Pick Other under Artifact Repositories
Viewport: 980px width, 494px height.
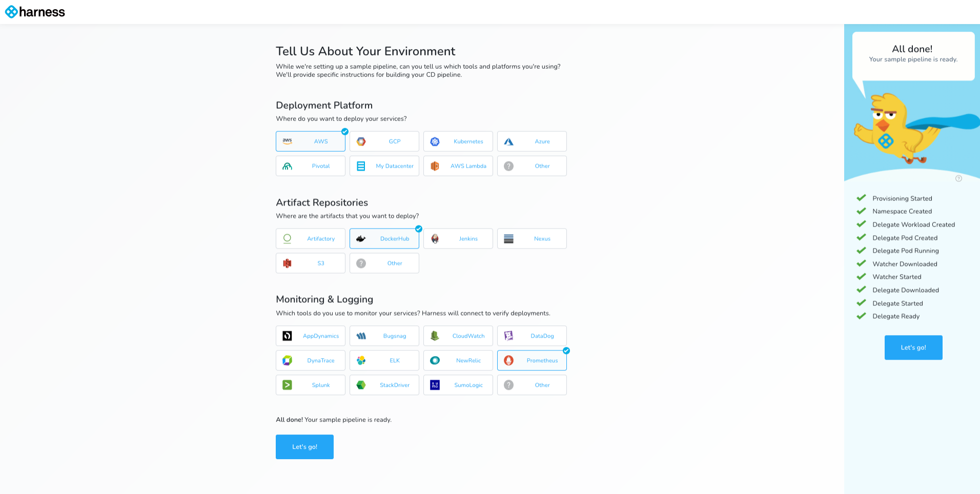384,263
